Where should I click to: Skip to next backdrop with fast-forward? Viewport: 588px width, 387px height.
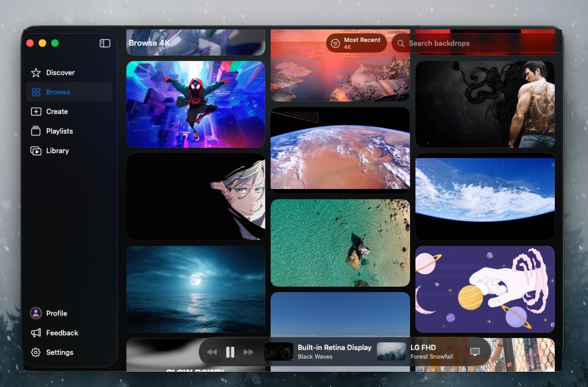click(x=248, y=352)
